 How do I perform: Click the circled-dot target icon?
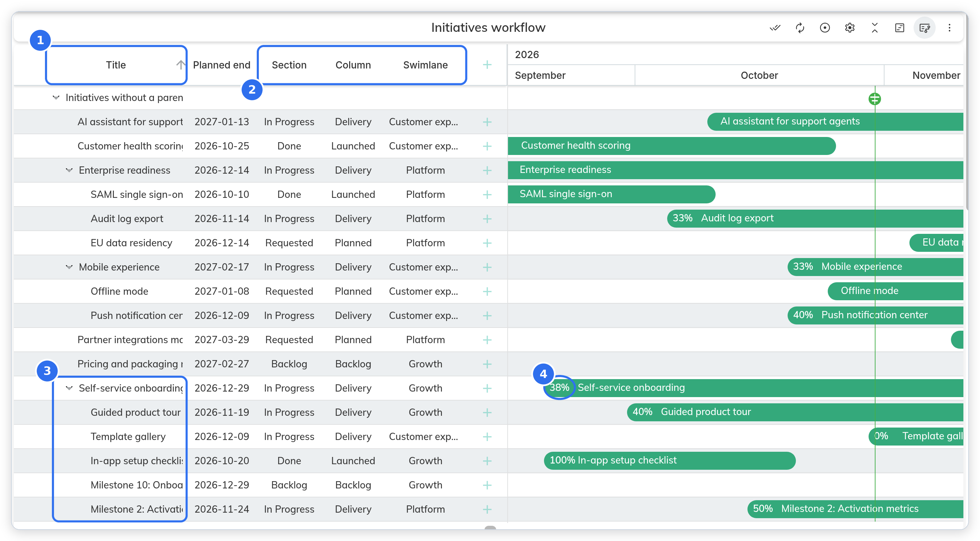click(x=824, y=28)
